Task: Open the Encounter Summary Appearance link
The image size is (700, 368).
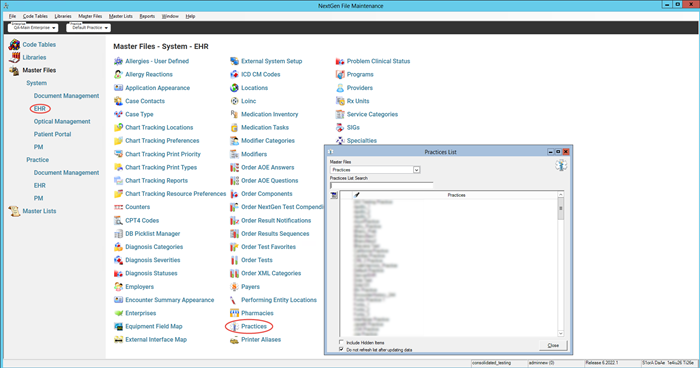Action: click(x=170, y=300)
